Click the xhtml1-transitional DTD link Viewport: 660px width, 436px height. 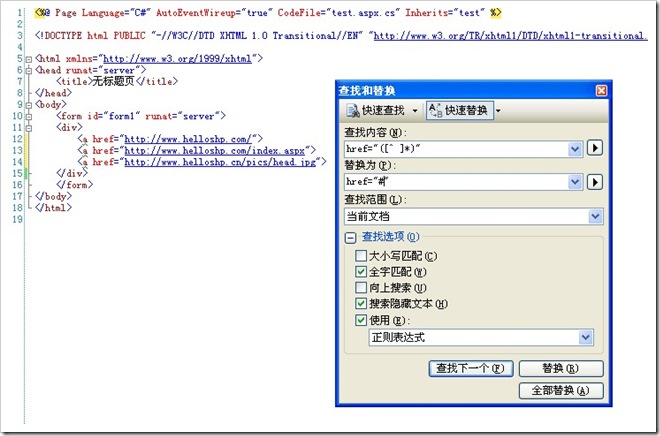511,36
